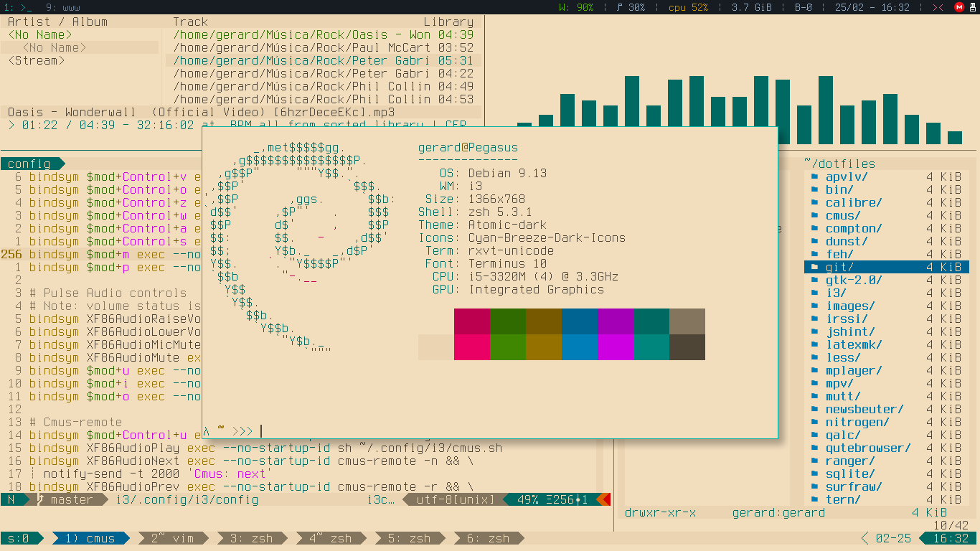Click the 'sqlite/' directory name
Viewport: 980px width, 551px height.
[850, 474]
